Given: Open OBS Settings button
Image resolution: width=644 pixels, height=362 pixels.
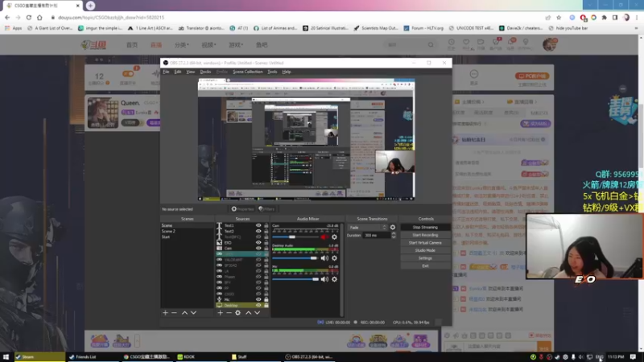Looking at the screenshot, I should coord(425,258).
